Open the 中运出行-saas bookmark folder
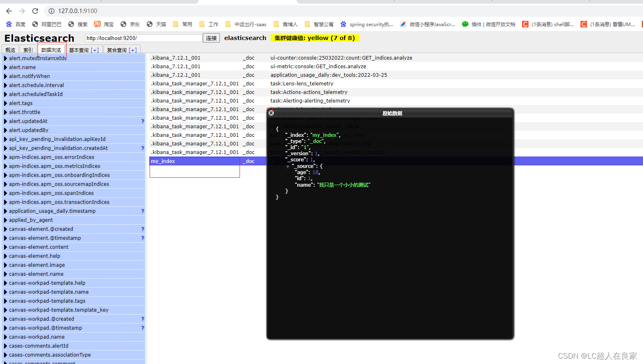The image size is (643, 364). tap(246, 25)
